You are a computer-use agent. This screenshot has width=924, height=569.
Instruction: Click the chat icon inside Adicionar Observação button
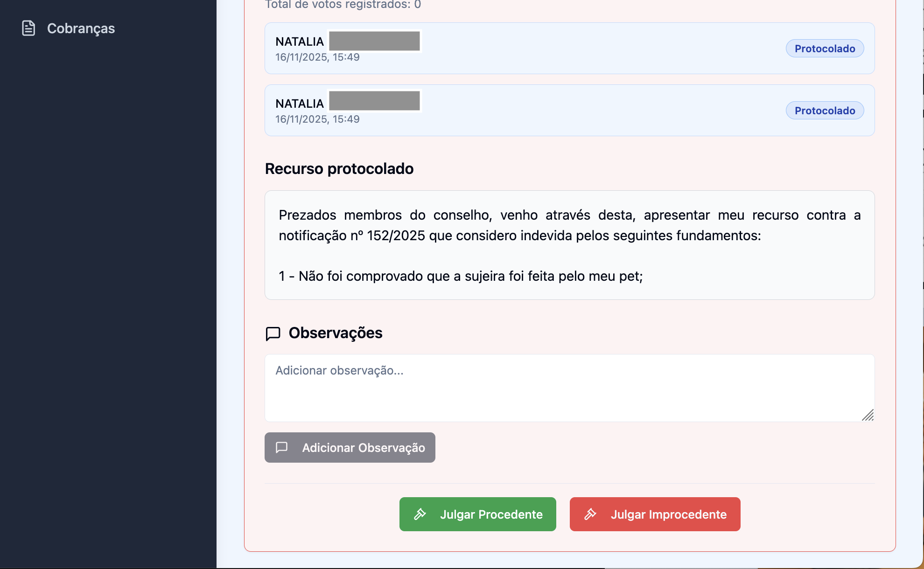(282, 447)
